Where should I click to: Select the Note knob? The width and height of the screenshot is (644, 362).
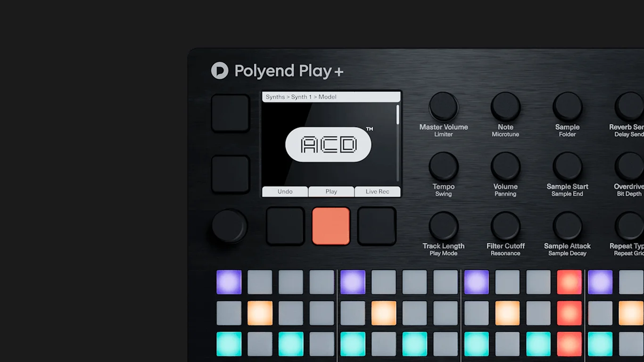tap(505, 107)
